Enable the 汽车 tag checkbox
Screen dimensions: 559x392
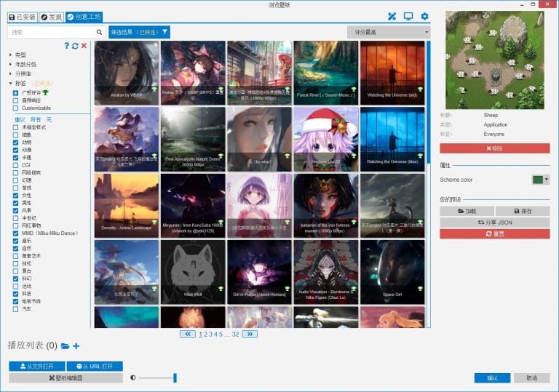click(x=15, y=309)
